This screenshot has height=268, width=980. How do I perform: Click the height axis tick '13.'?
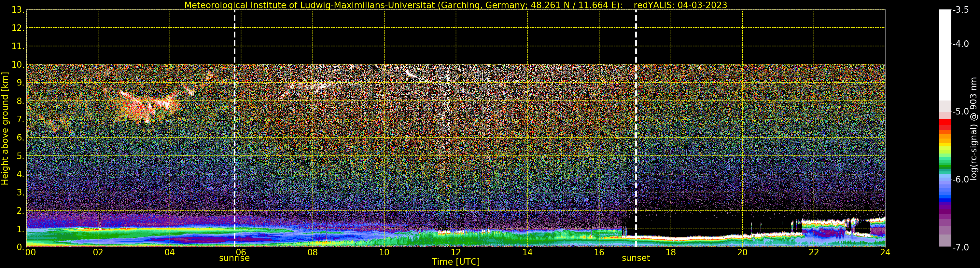(18, 10)
